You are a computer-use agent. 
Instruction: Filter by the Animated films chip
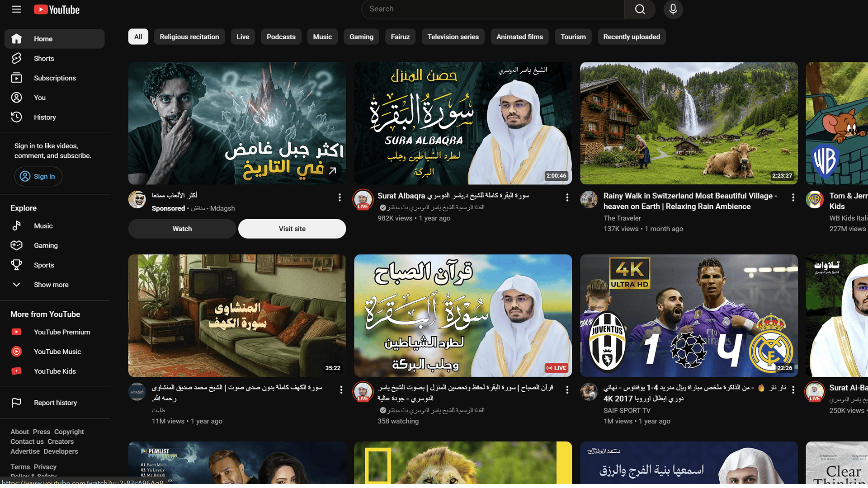click(520, 37)
